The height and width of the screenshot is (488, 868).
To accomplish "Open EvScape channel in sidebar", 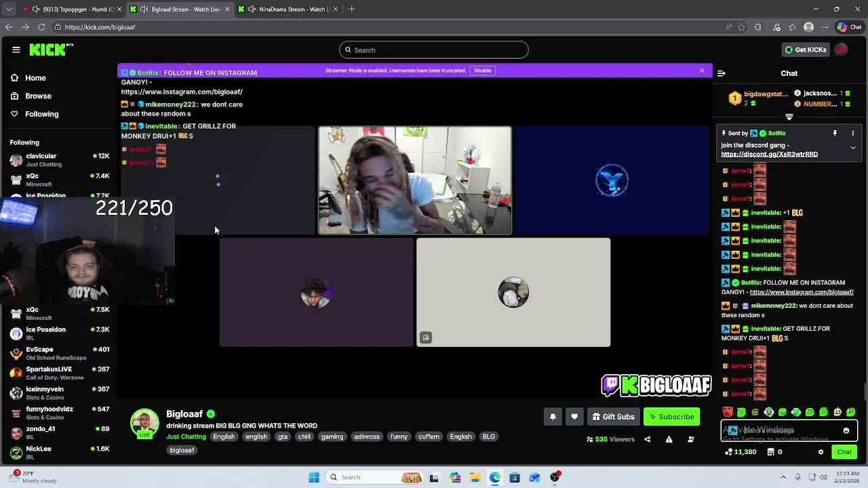I will click(60, 353).
